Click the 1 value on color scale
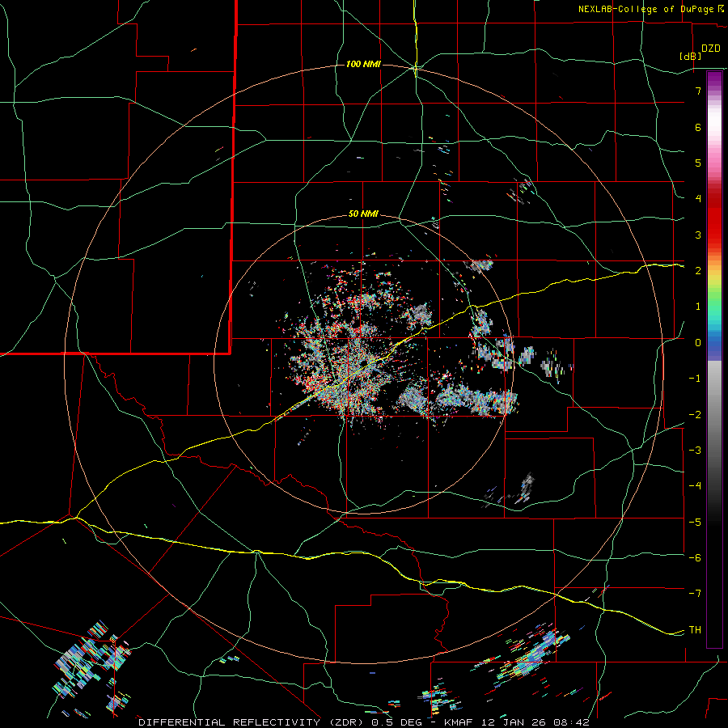The height and width of the screenshot is (728, 728). click(x=698, y=307)
